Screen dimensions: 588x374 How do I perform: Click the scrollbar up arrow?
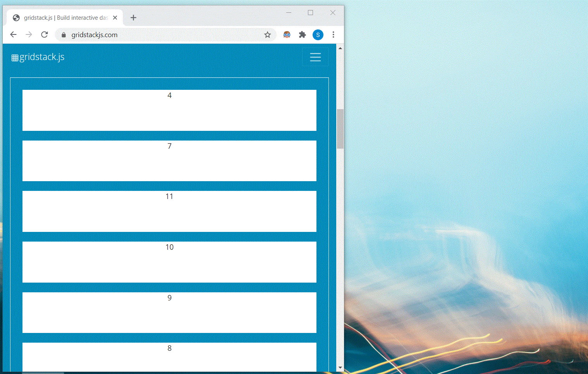340,48
